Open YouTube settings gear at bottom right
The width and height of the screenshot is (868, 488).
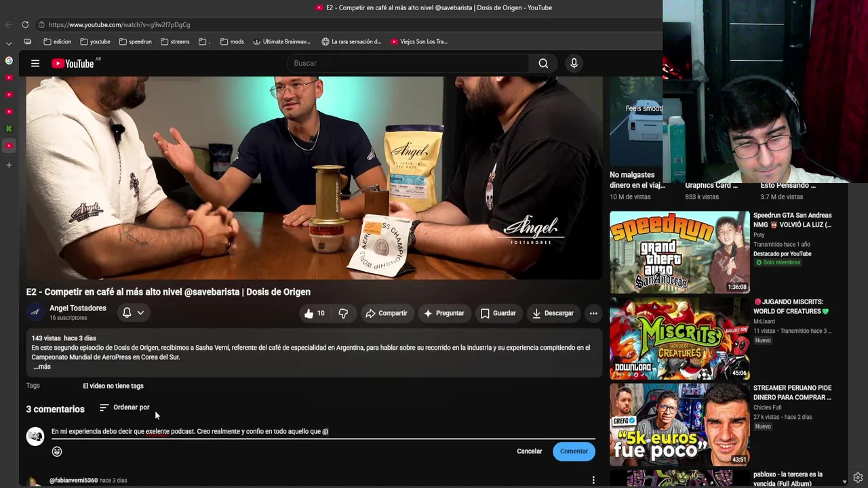pyautogui.click(x=858, y=478)
